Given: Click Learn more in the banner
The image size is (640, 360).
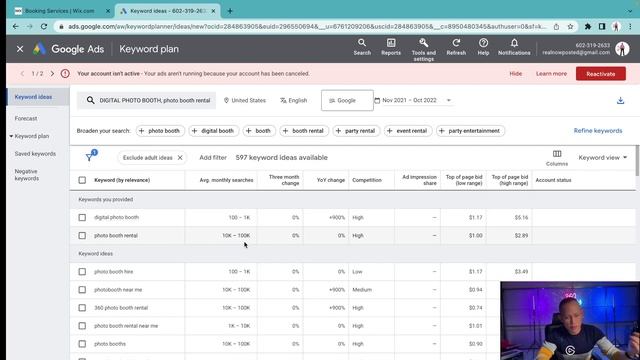Looking at the screenshot, I should [x=551, y=73].
